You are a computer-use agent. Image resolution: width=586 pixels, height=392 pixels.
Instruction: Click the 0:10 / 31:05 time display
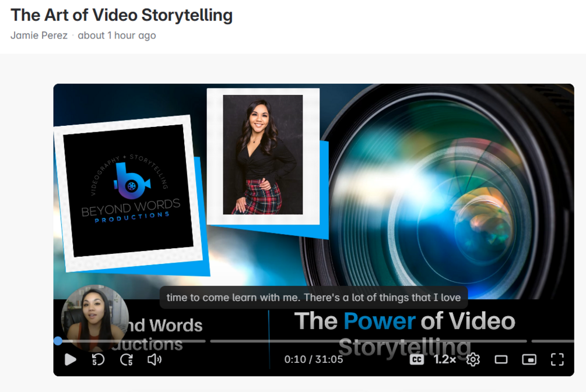pos(314,359)
